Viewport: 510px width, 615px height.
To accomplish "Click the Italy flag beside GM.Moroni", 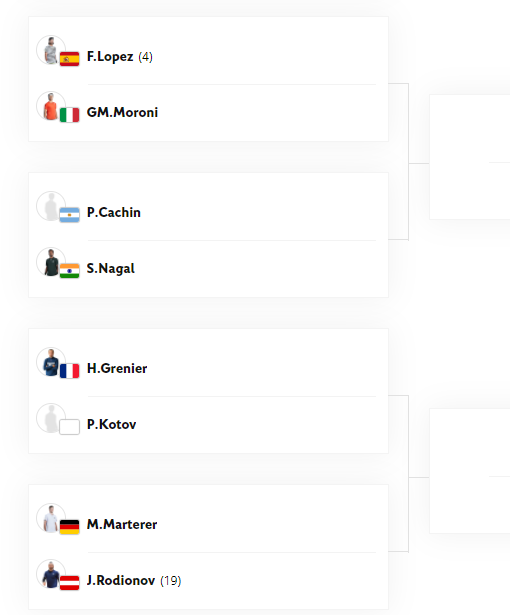I will [x=69, y=115].
